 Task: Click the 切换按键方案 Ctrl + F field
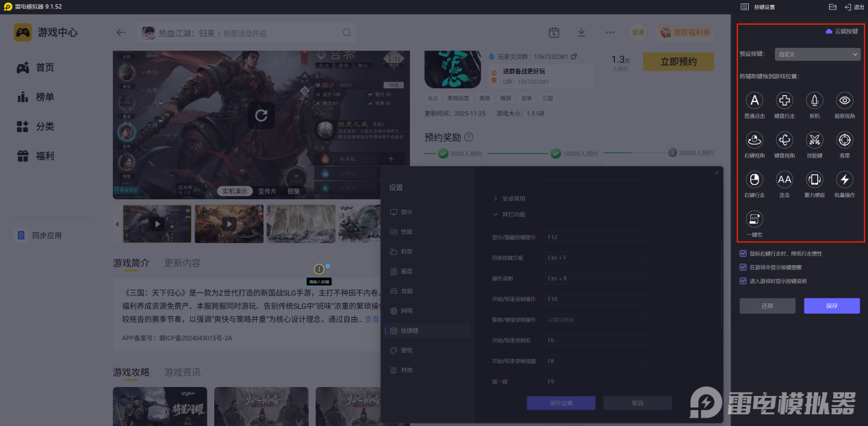[596, 258]
